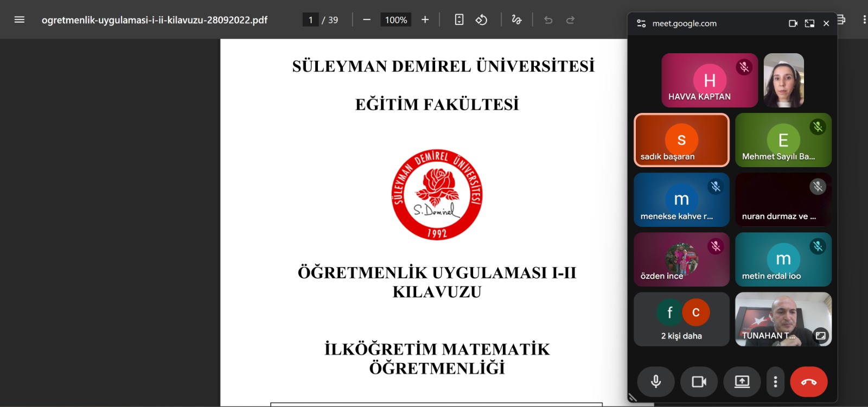Viewport: 868px width, 407px height.
Task: Open site settings icon beside meet.google.com
Action: [x=641, y=23]
